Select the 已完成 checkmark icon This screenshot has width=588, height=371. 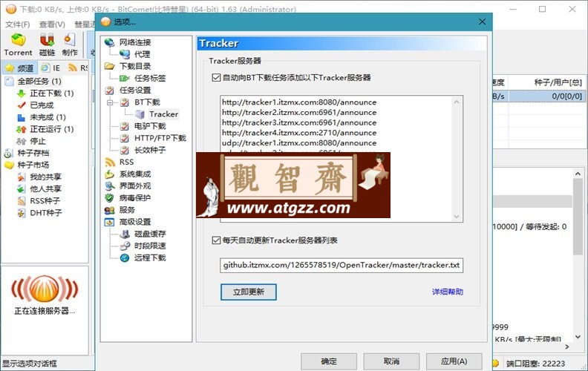[x=22, y=105]
